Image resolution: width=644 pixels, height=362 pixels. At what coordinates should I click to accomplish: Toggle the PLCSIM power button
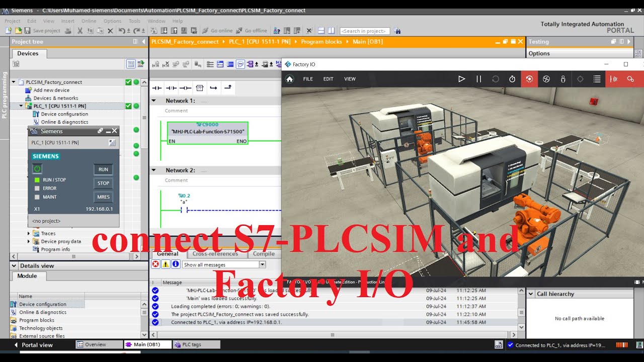pyautogui.click(x=37, y=169)
